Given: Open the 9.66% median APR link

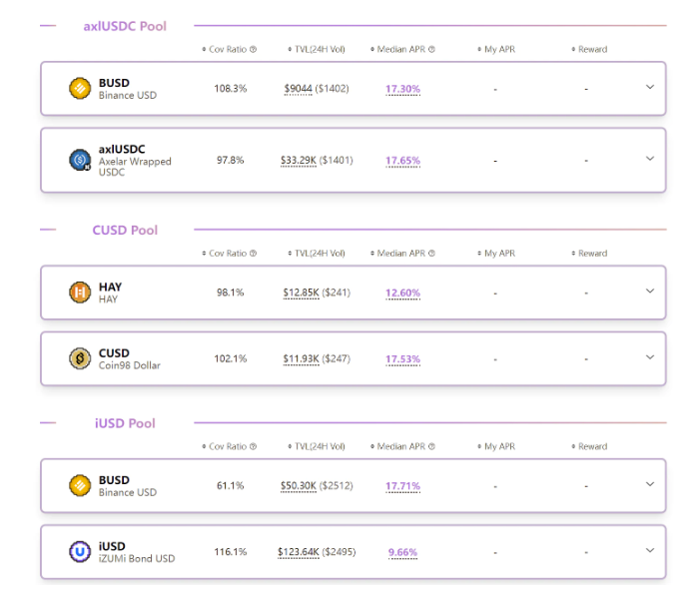Looking at the screenshot, I should pos(402,552).
